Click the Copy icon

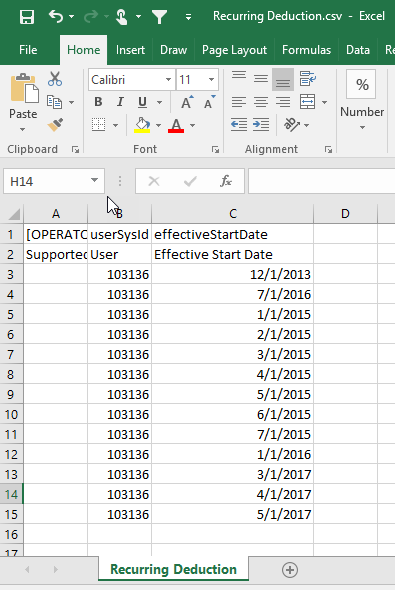coord(55,102)
